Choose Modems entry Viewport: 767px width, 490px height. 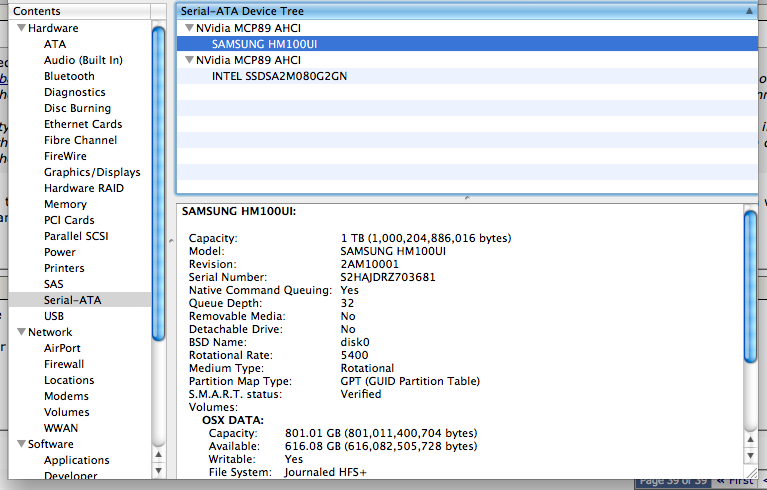[66, 396]
